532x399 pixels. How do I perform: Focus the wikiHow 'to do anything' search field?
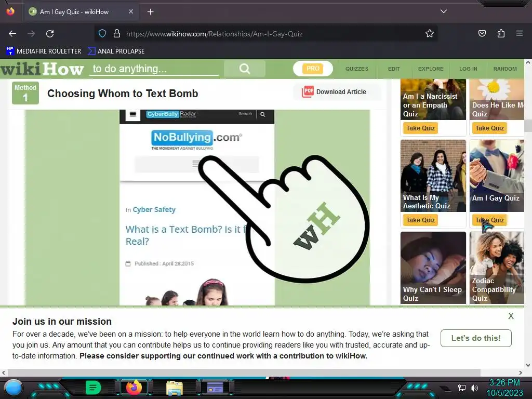tap(154, 69)
